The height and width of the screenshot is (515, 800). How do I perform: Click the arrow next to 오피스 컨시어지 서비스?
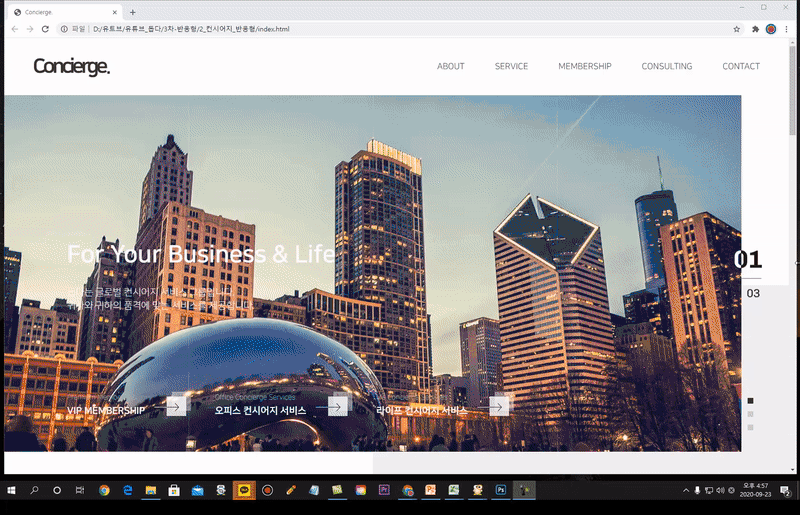(337, 407)
